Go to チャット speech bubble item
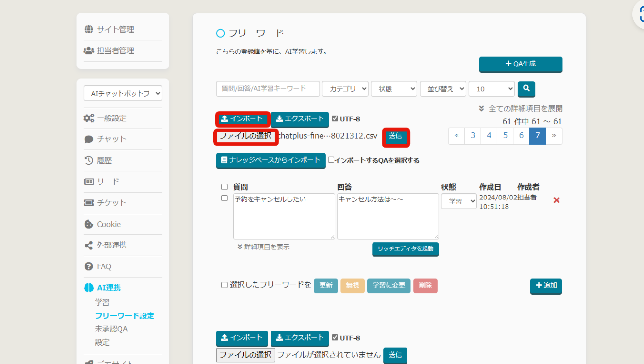 tap(111, 139)
